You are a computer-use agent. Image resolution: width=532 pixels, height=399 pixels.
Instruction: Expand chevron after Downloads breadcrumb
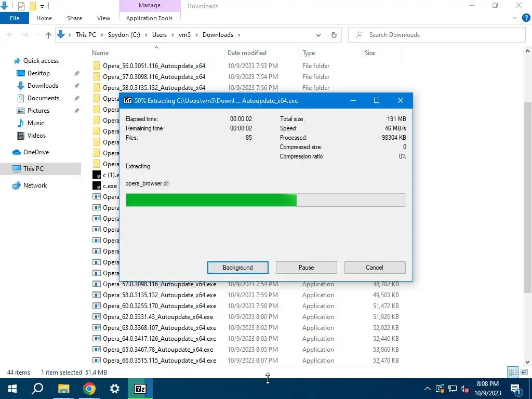[x=239, y=35]
